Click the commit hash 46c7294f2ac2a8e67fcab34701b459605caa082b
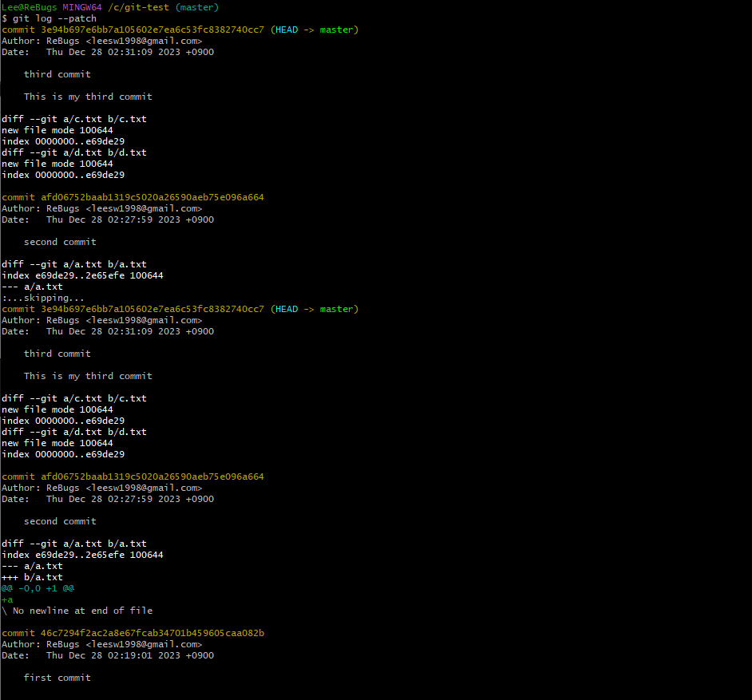 click(152, 633)
